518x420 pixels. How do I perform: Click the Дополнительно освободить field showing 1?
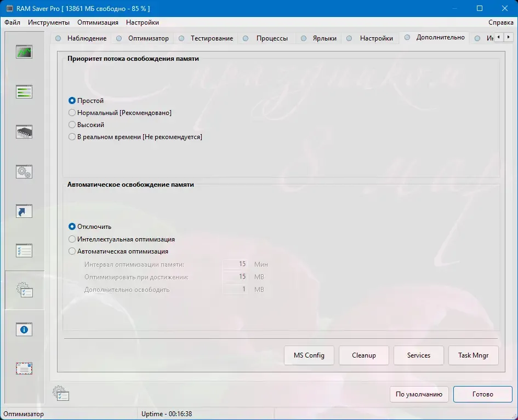pyautogui.click(x=235, y=289)
